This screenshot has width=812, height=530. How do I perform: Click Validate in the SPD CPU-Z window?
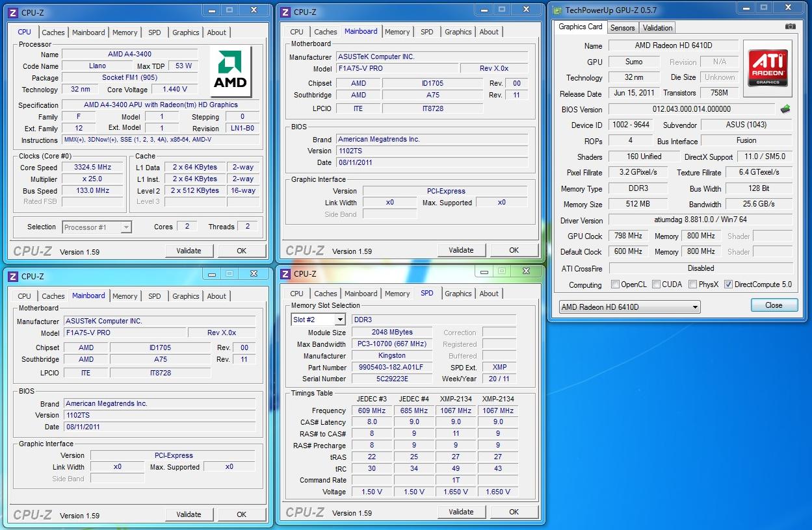point(461,512)
